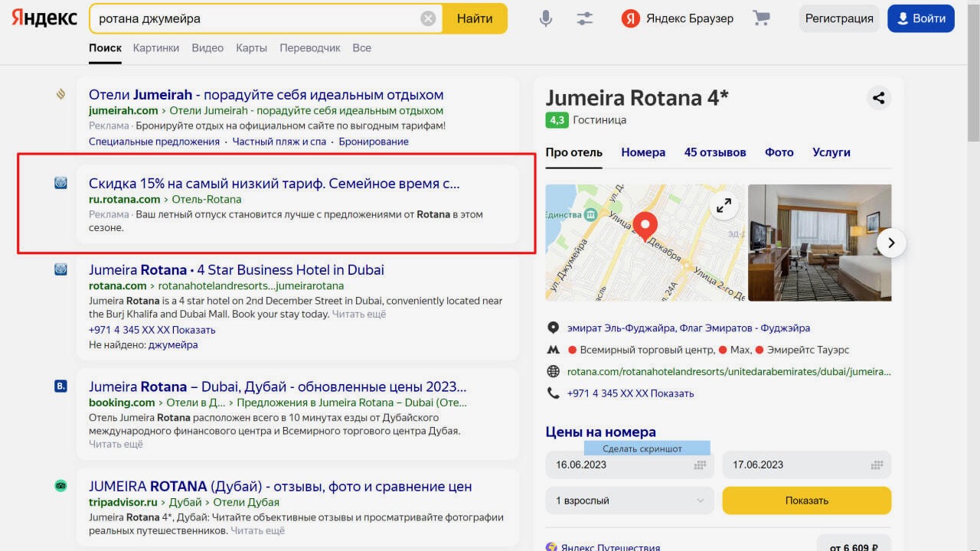Image resolution: width=980 pixels, height=551 pixels.
Task: Show next hotel photo with arrow
Action: (890, 243)
